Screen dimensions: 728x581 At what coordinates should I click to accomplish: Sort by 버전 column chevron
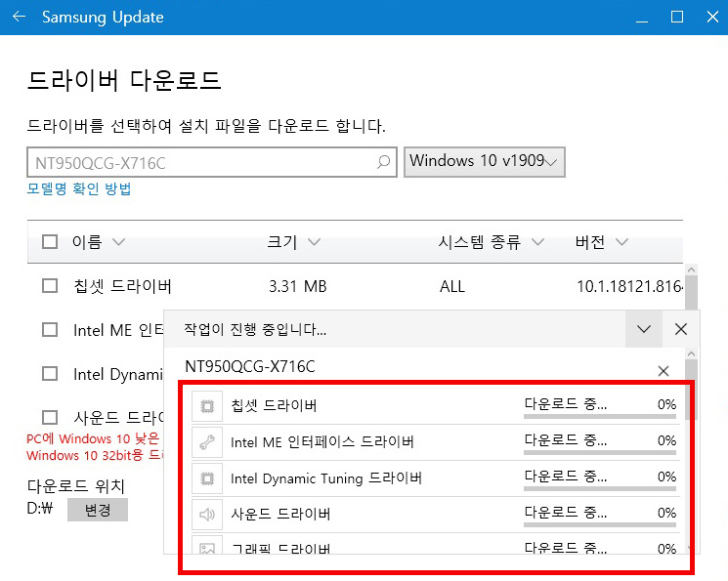click(621, 242)
